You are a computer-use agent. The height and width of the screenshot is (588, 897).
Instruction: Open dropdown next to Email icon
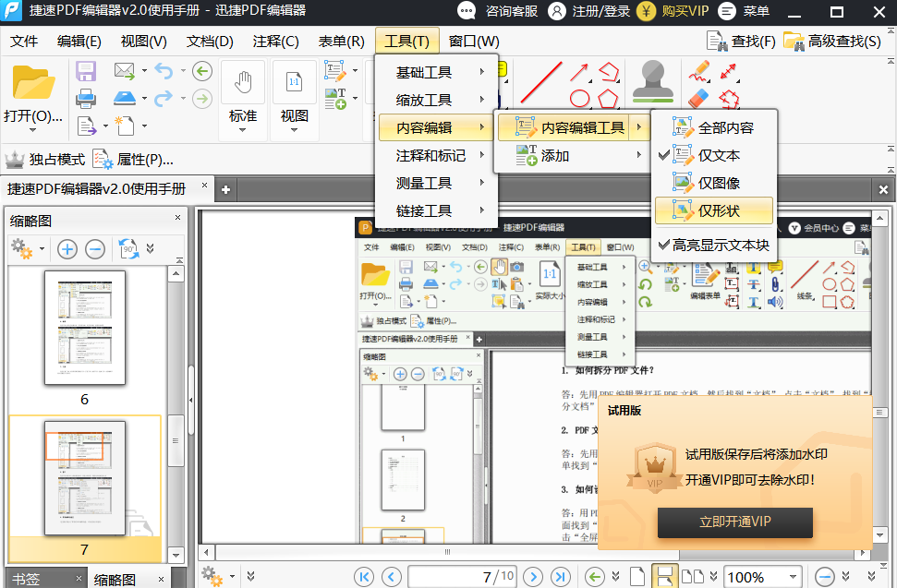tap(144, 71)
